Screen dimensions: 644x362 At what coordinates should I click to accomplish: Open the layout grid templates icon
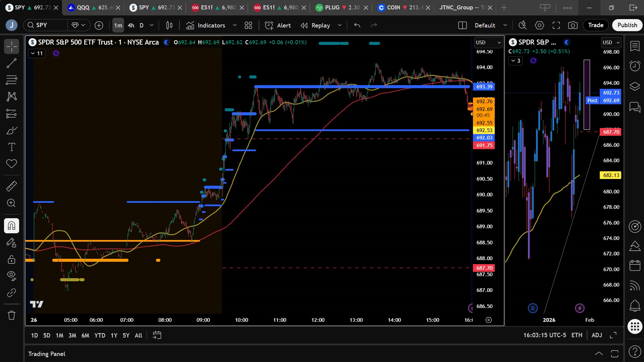pyautogui.click(x=248, y=25)
